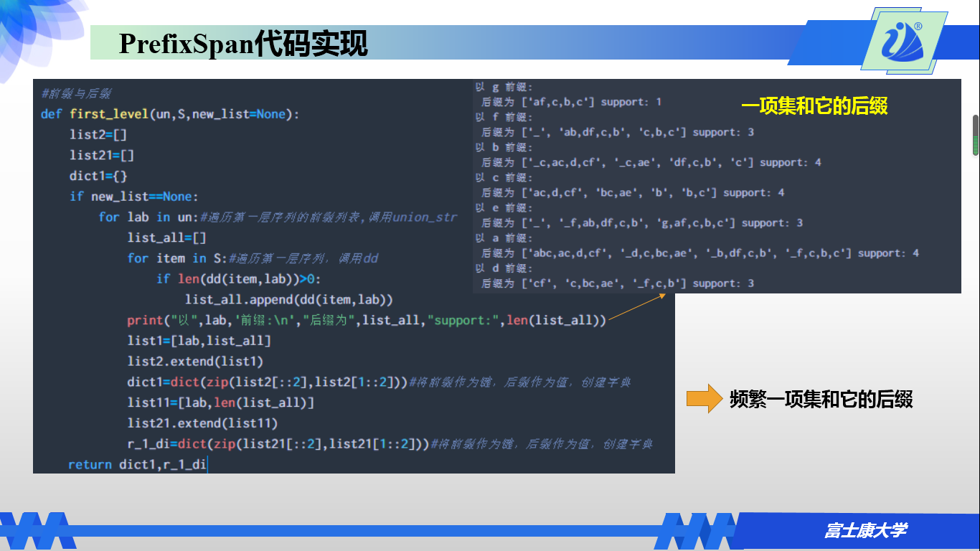Click the code line 'list11=[lab,len(list_all)]'
The width and height of the screenshot is (980, 551).
[x=220, y=402]
